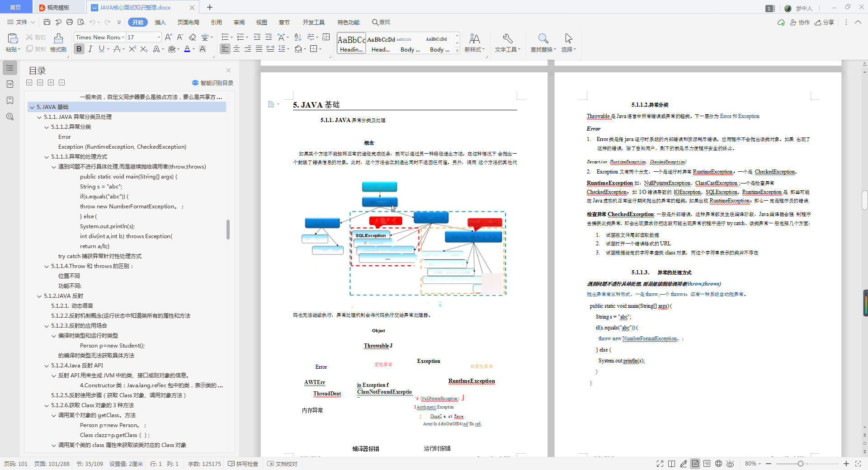The width and height of the screenshot is (868, 470).
Task: Switch to reading mode book icon
Action: pos(672,464)
